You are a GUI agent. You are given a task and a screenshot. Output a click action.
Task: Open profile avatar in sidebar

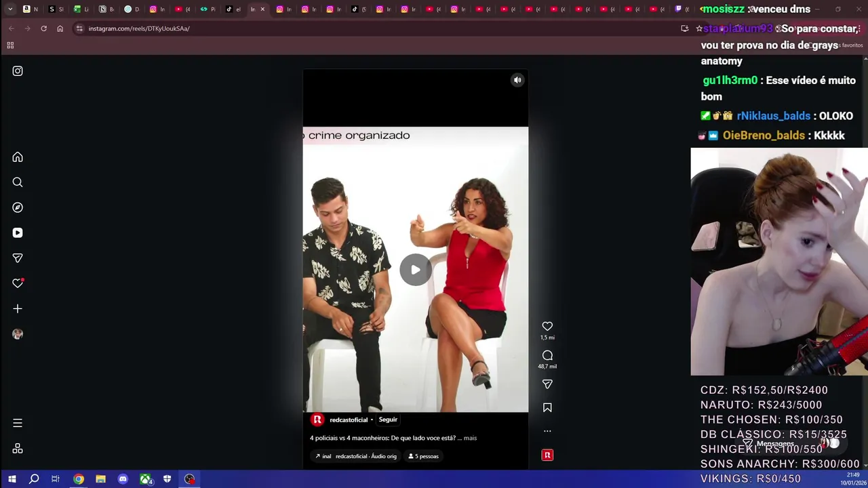18,334
